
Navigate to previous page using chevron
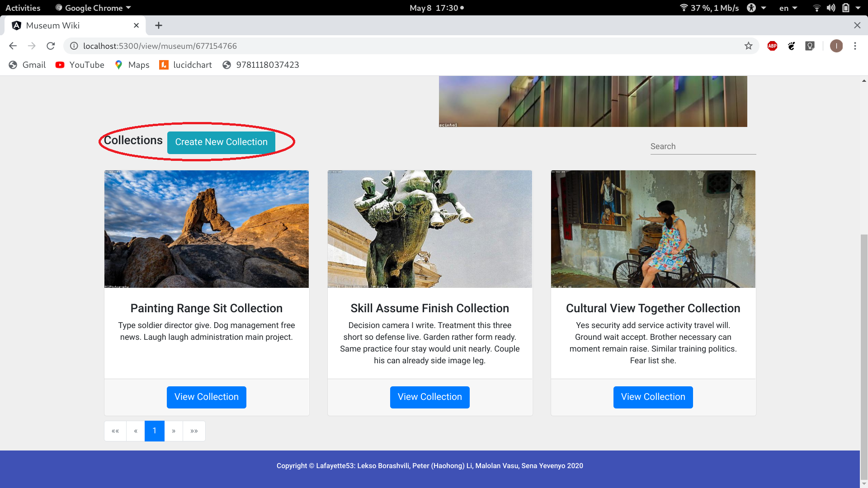[x=135, y=430]
